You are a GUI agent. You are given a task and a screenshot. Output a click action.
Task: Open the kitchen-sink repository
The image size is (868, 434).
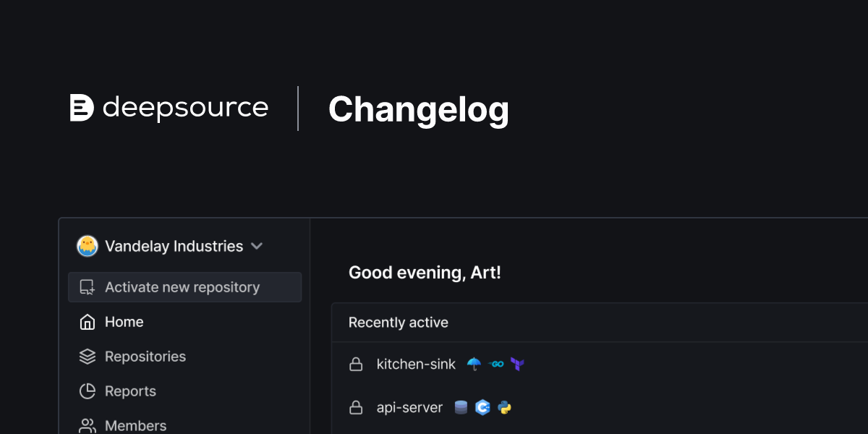416,364
